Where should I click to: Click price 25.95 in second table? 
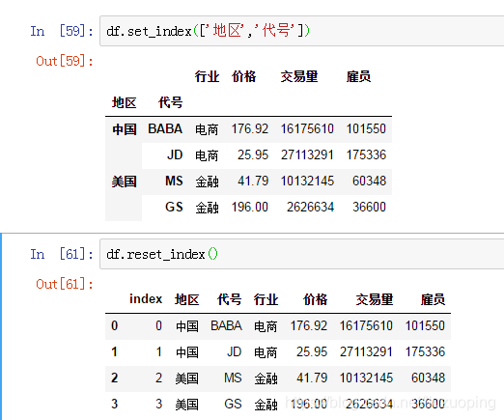tap(312, 351)
